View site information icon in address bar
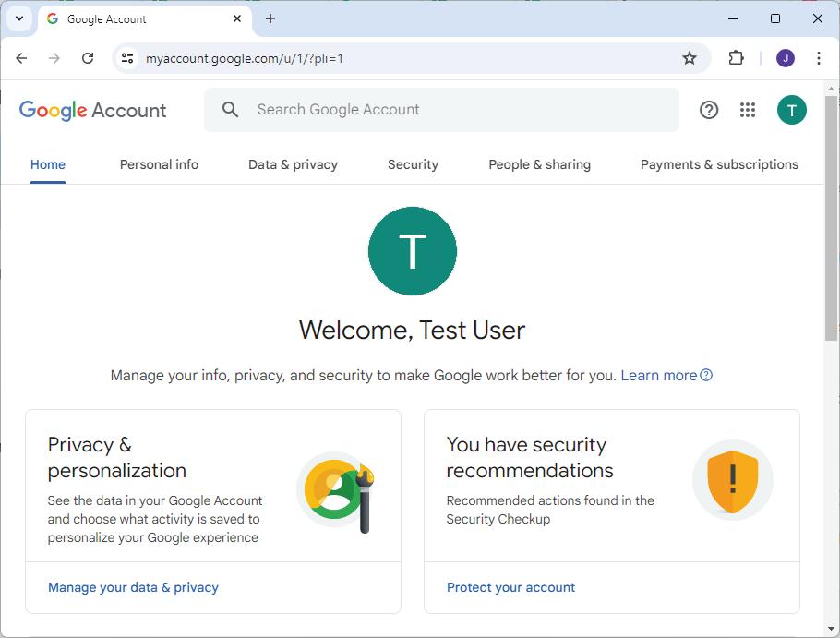This screenshot has height=638, width=840. tap(127, 58)
